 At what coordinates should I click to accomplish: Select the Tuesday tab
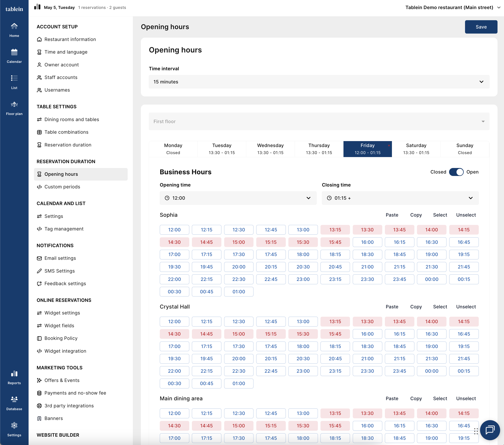pos(222,149)
